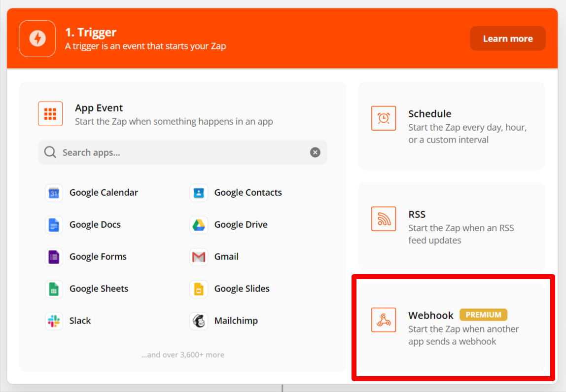Pick Google Calendar app label
Viewport: 566px width, 392px height.
coord(104,192)
